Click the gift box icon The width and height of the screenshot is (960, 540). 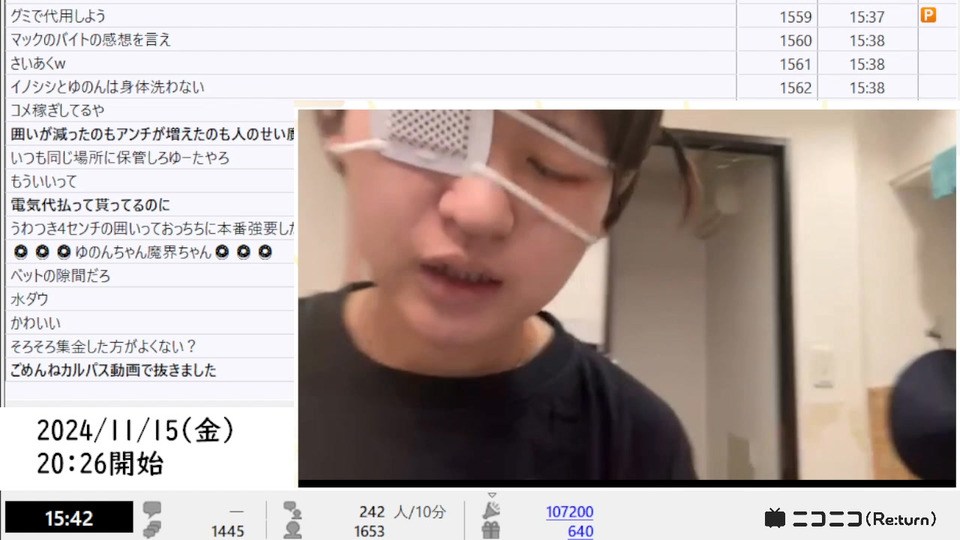pyautogui.click(x=491, y=530)
